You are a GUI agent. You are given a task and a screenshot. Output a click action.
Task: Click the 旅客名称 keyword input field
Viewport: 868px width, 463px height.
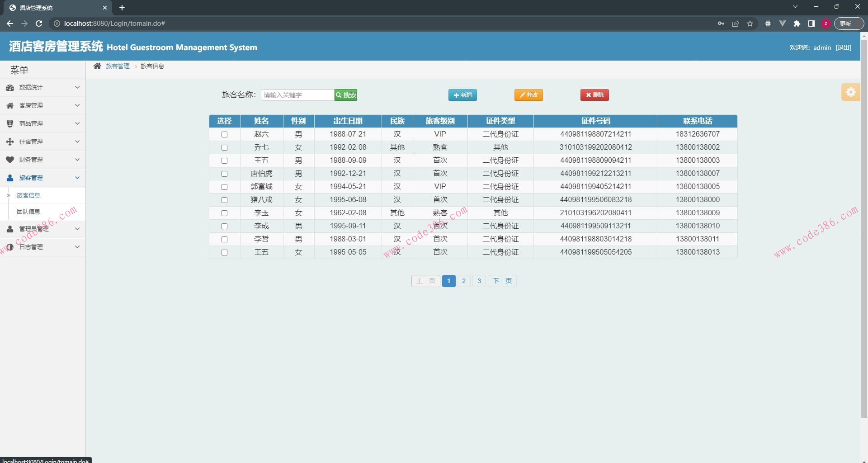(x=297, y=95)
